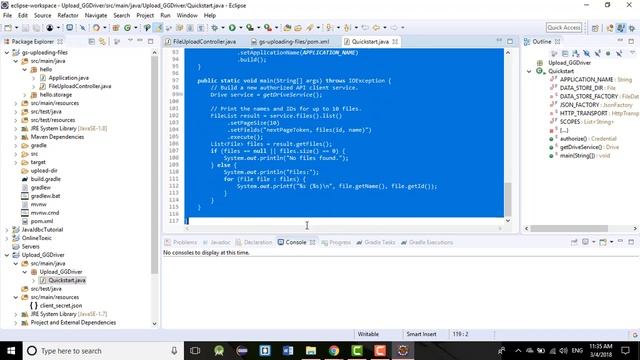Viewport: 640px width, 360px height.
Task: Toggle Link with Editor in Package Explorer
Action: pos(102,42)
